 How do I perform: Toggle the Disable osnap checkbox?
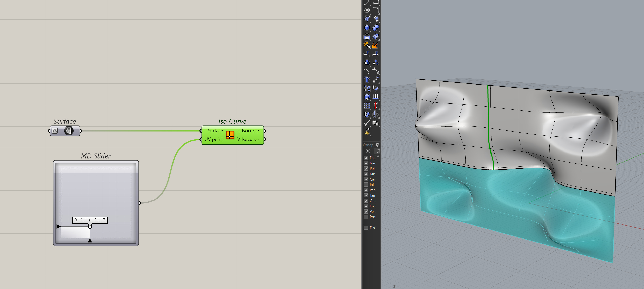pos(366,228)
